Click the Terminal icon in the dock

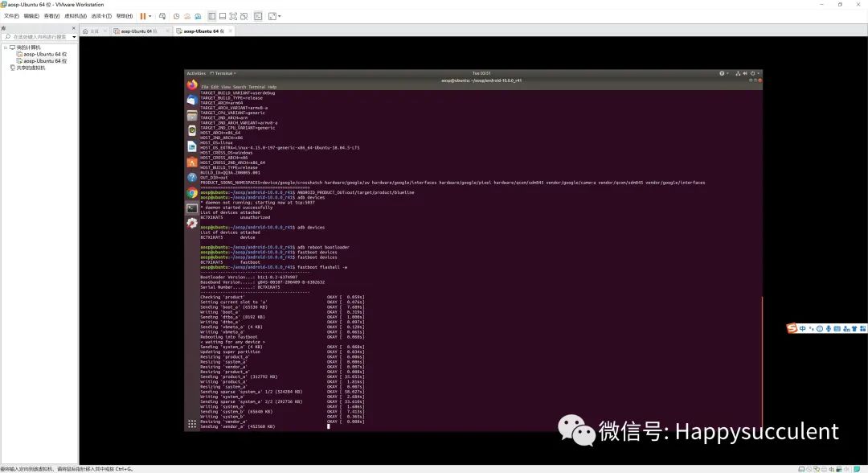click(192, 208)
